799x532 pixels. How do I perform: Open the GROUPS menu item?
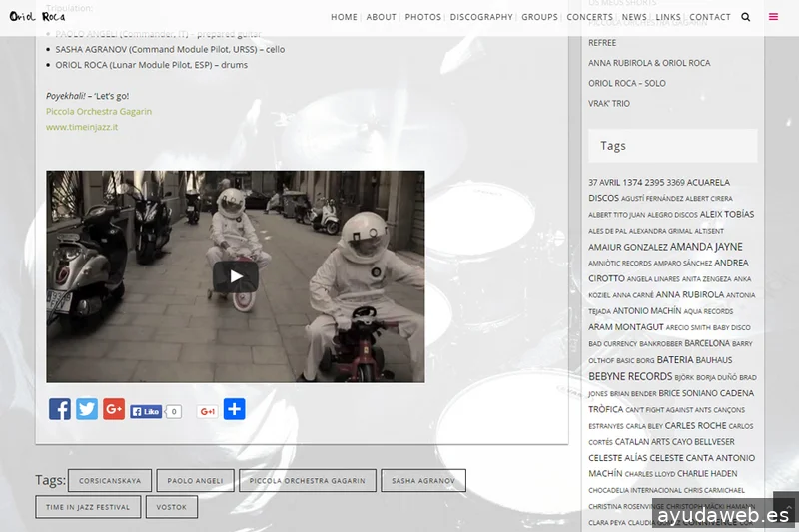pyautogui.click(x=539, y=17)
